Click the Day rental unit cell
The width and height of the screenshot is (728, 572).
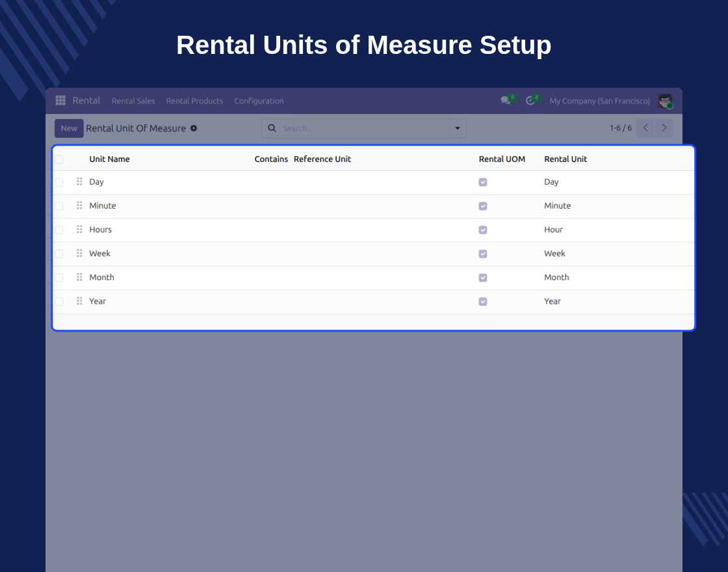point(551,181)
